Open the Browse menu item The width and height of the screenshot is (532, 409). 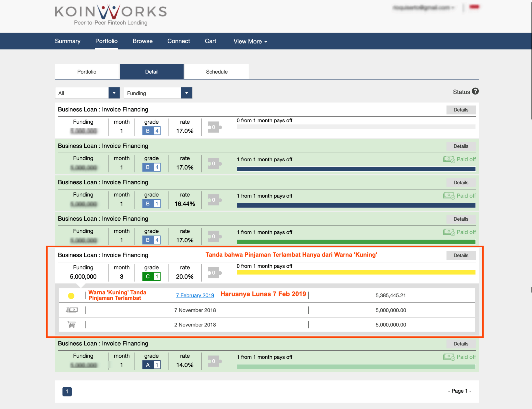coord(142,41)
